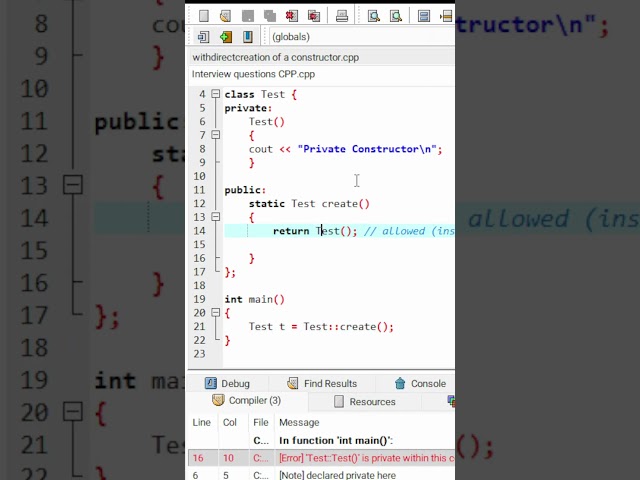Click the "Private Constructor\n" string literal
The width and height of the screenshot is (640, 480).
point(367,149)
